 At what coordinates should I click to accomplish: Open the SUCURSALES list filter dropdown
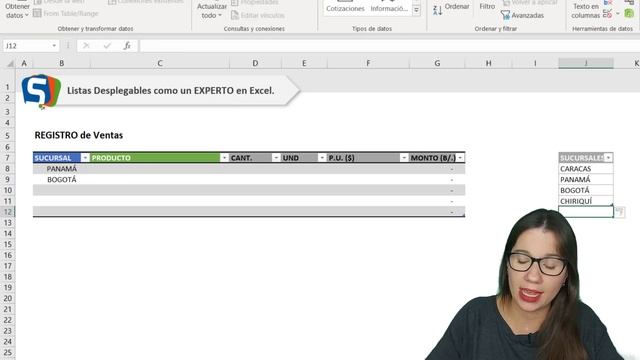608,158
